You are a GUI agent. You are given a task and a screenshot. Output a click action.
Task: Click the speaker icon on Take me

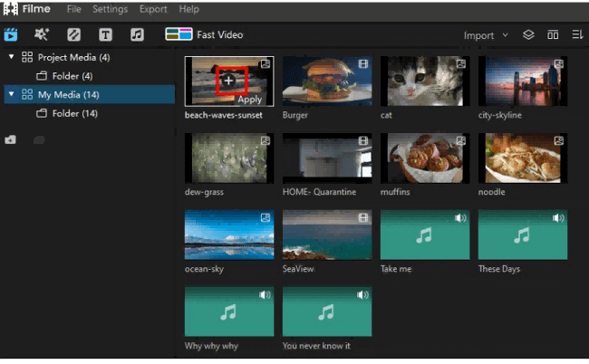pyautogui.click(x=460, y=217)
